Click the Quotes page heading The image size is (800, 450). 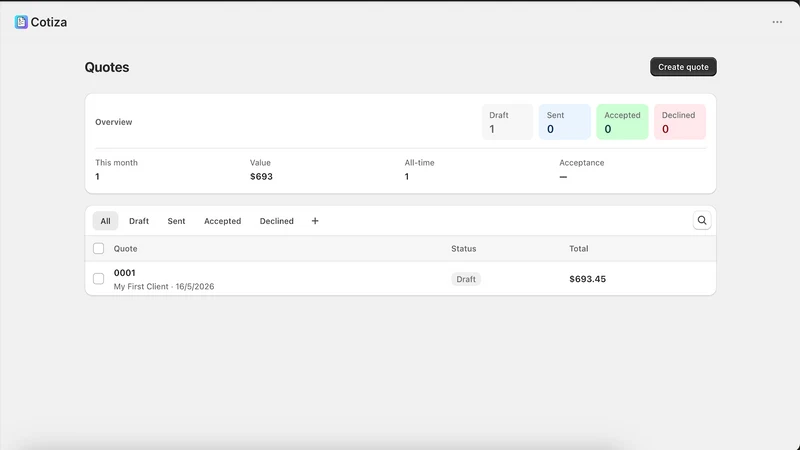(x=107, y=67)
